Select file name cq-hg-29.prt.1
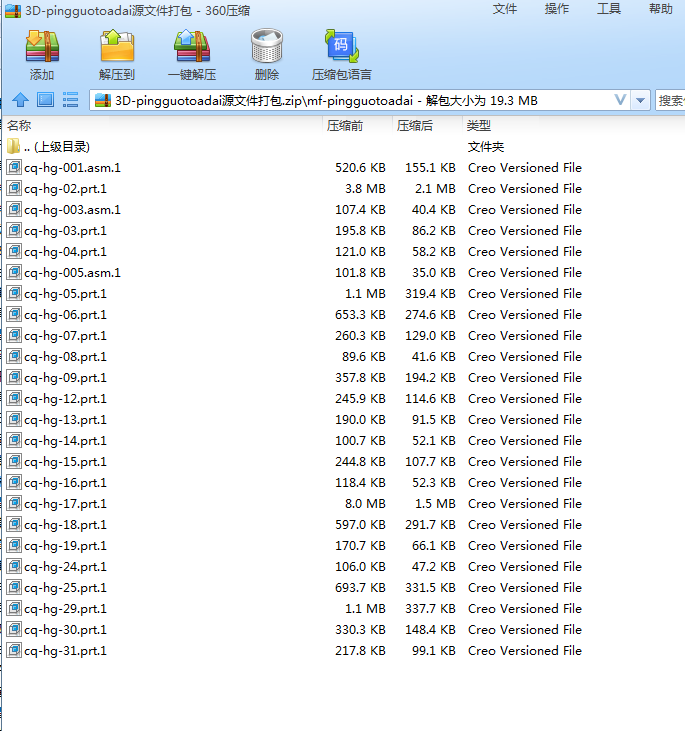 click(x=65, y=609)
